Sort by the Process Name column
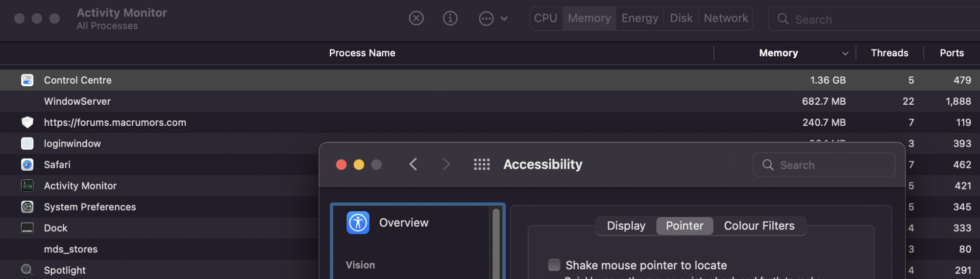Screen dimensions: 980x279 tap(362, 53)
